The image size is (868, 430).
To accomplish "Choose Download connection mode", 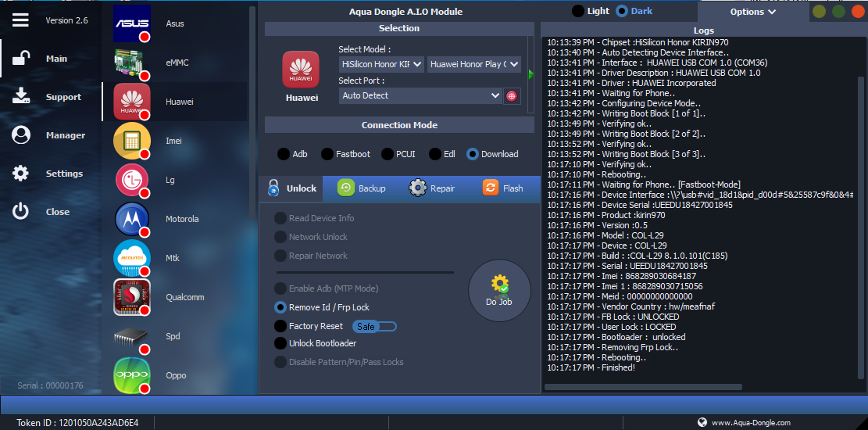I will click(472, 154).
